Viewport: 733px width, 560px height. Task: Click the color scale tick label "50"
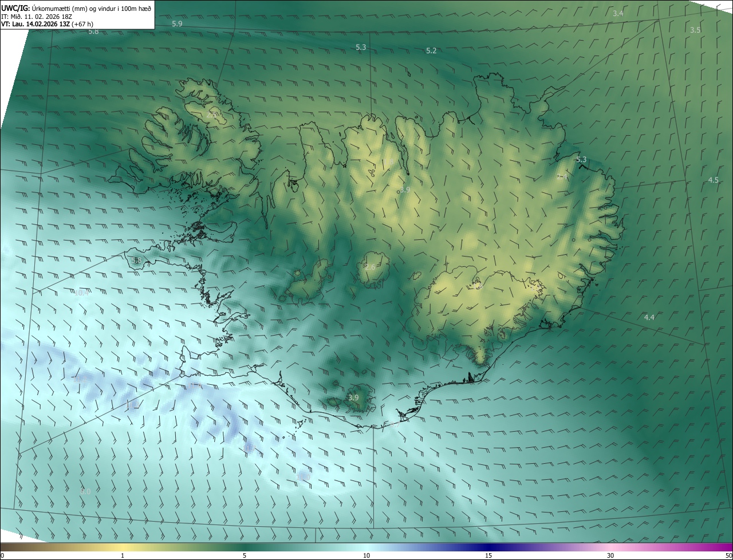pos(728,555)
